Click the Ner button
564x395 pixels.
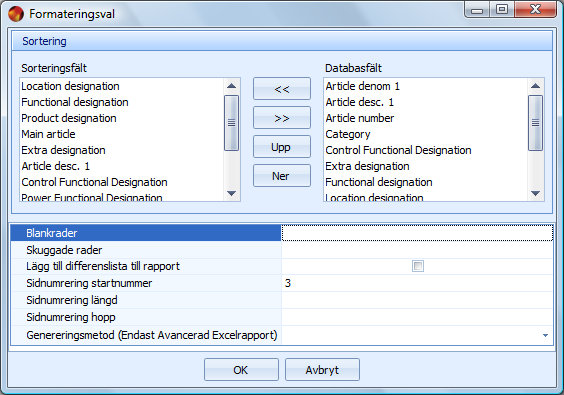pos(282,176)
